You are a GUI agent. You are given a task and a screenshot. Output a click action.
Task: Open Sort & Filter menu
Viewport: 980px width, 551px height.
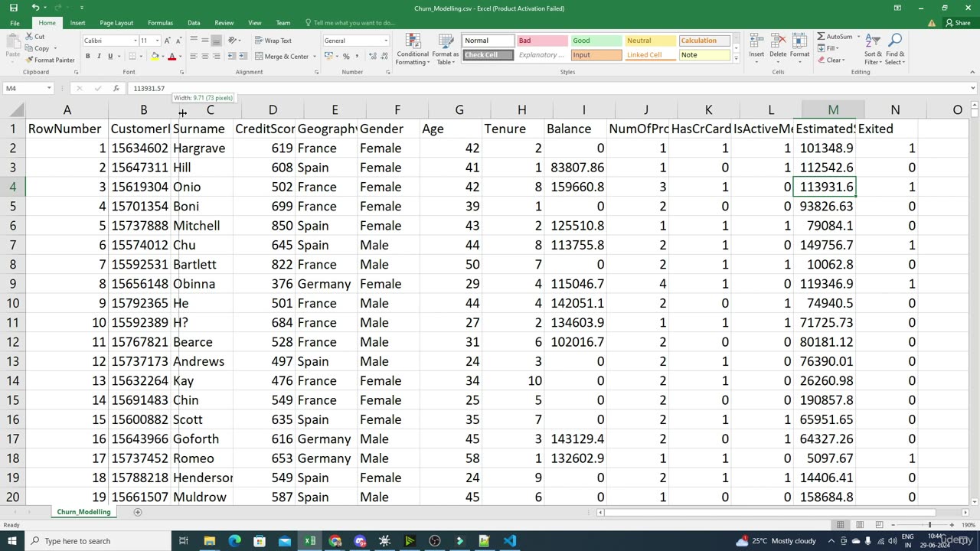pos(873,49)
